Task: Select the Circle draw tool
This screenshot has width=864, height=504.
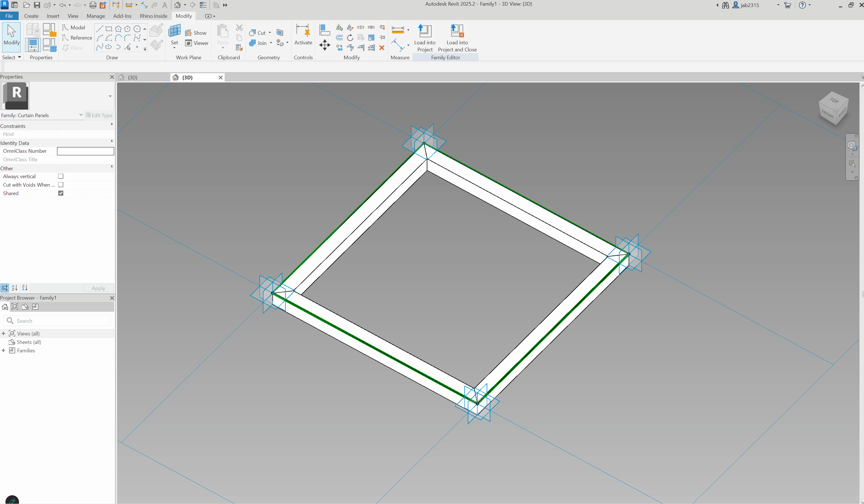Action: [137, 29]
